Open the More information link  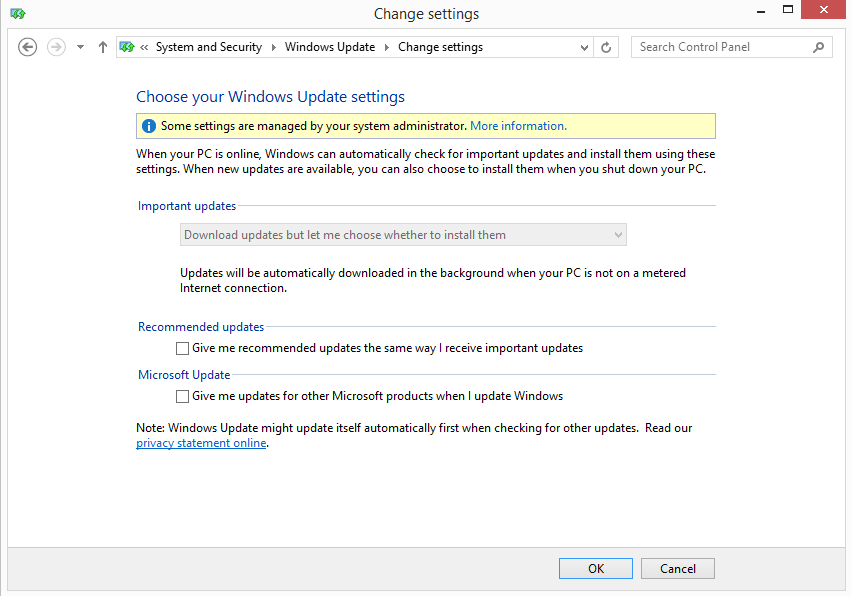518,126
